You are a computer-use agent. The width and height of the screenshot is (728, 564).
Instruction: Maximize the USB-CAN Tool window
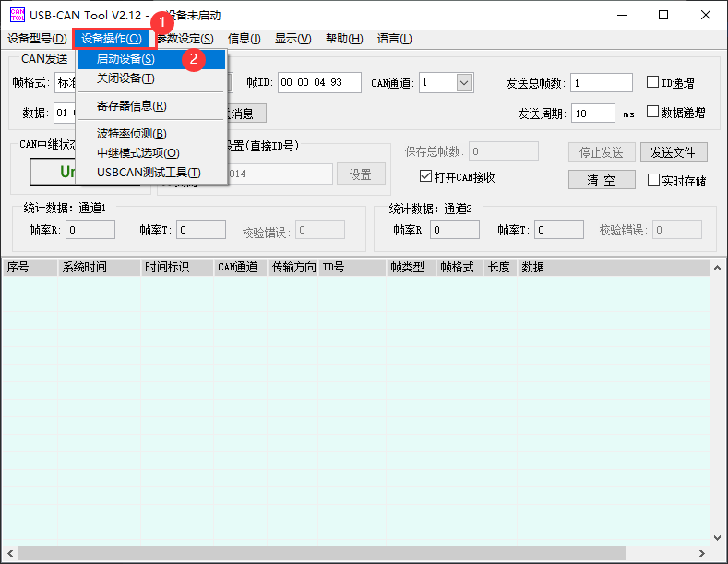pos(663,15)
